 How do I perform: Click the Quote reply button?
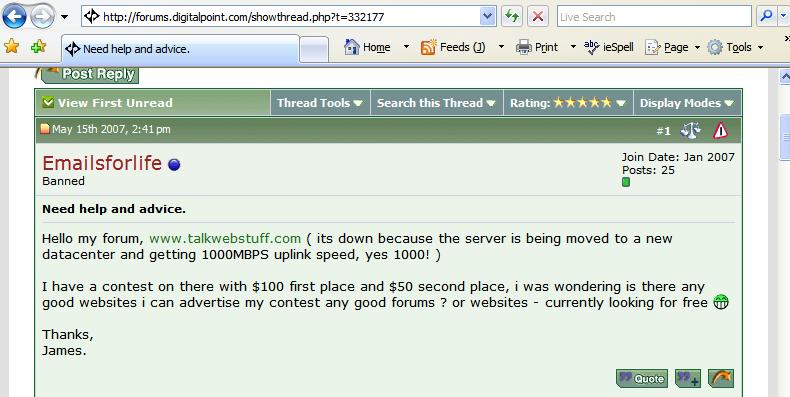tap(642, 378)
